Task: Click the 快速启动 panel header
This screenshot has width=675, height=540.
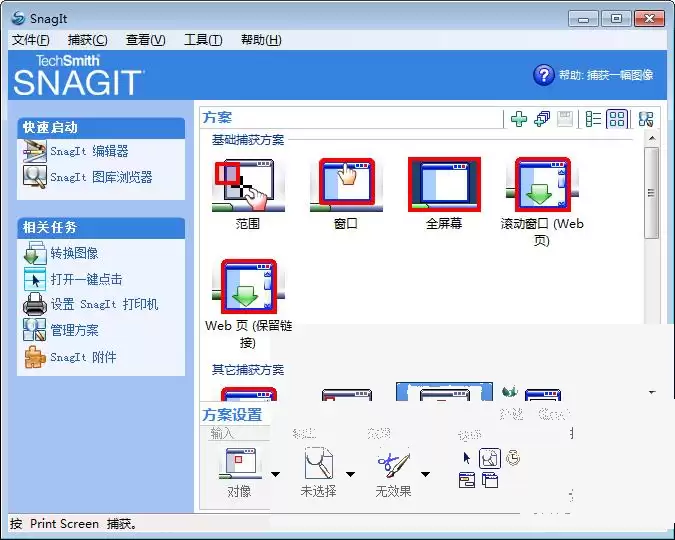Action: pos(101,127)
